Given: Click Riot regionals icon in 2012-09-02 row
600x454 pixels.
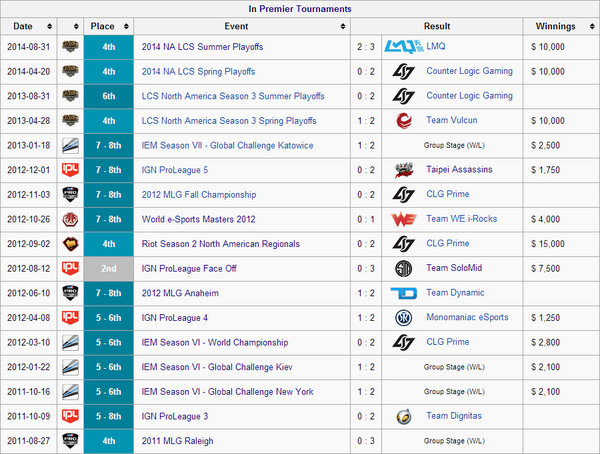Looking at the screenshot, I should click(70, 244).
